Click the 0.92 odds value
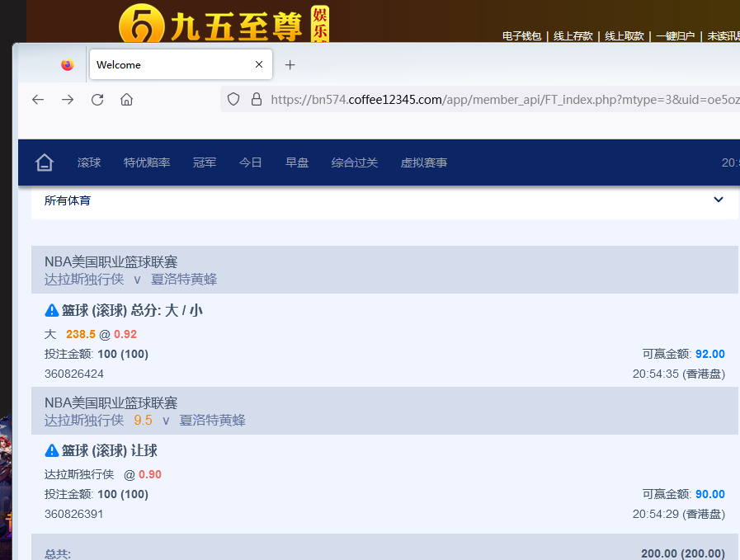The image size is (740, 560). tap(125, 335)
